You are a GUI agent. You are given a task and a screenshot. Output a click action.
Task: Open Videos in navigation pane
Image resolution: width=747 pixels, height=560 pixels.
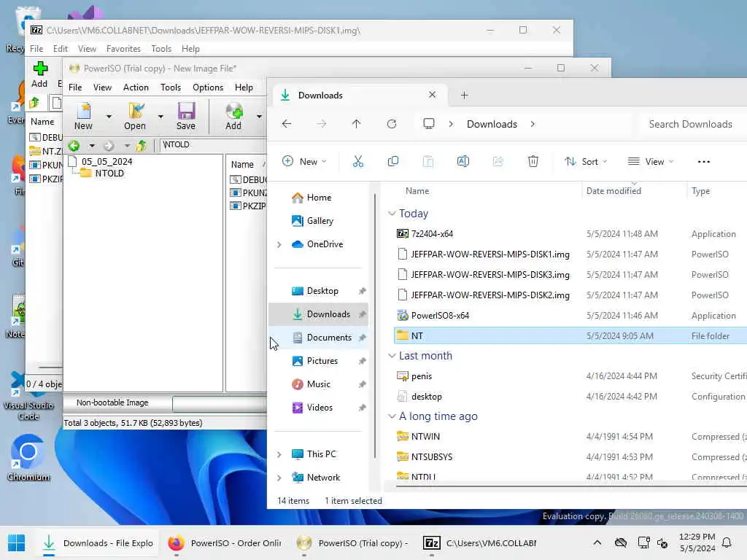(x=320, y=408)
